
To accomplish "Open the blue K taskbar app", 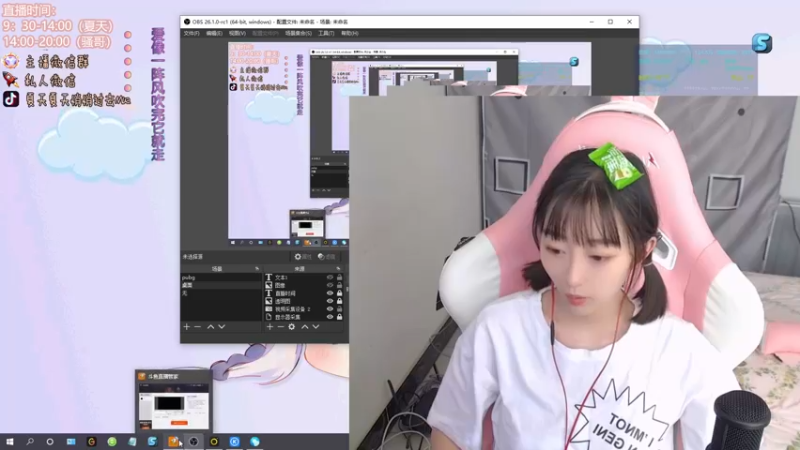I will coord(234,442).
